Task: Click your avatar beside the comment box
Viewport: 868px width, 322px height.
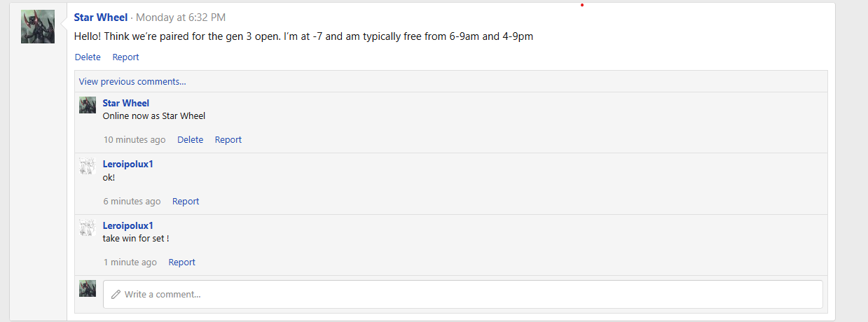Action: point(88,288)
